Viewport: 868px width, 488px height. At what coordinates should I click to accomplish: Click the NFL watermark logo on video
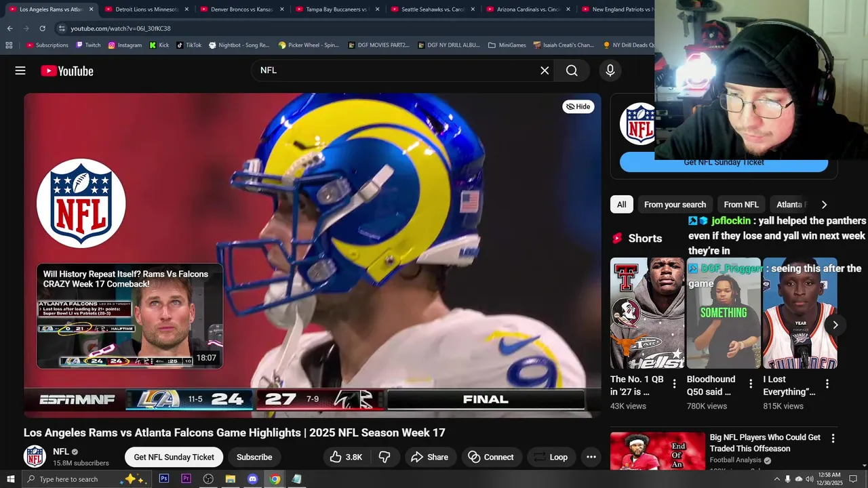pyautogui.click(x=81, y=203)
